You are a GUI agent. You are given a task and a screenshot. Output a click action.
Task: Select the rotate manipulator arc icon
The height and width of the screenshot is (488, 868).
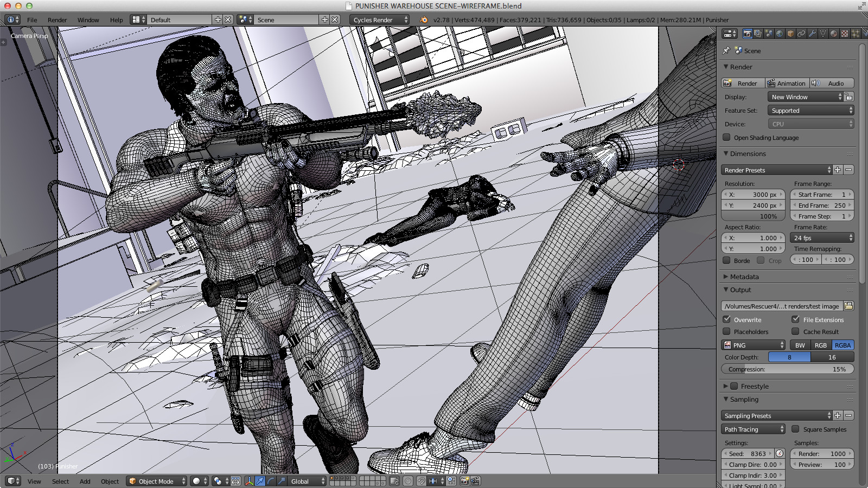coord(271,481)
